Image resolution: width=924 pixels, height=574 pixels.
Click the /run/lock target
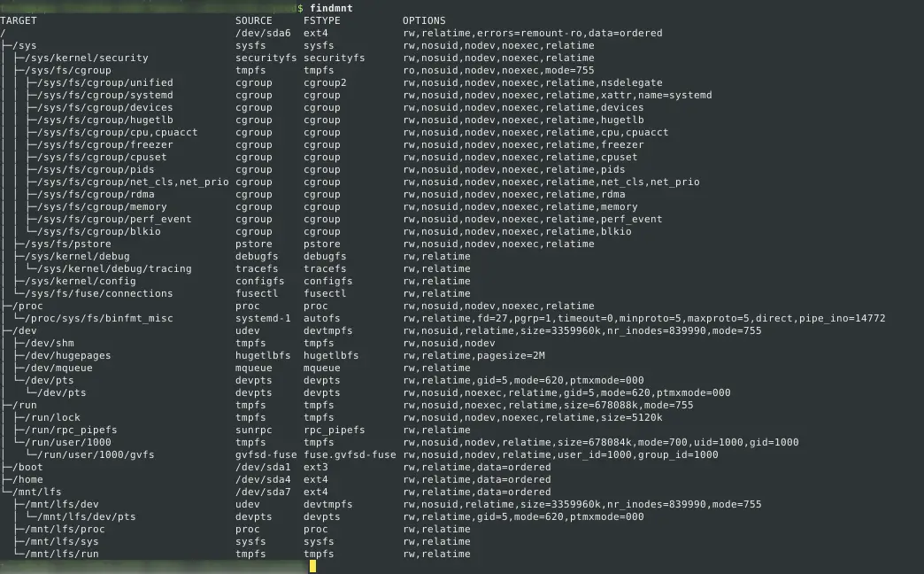(52, 417)
